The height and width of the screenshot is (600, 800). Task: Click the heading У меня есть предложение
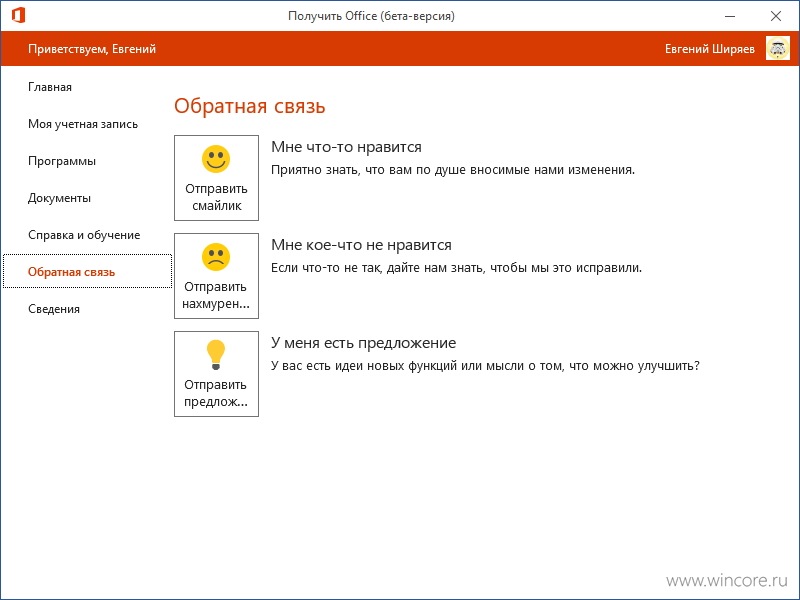pyautogui.click(x=363, y=343)
